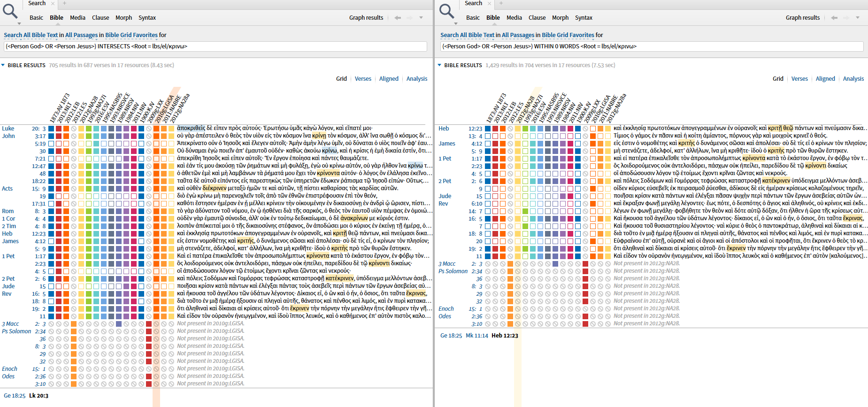Close the Search tab in left panel

click(53, 3)
